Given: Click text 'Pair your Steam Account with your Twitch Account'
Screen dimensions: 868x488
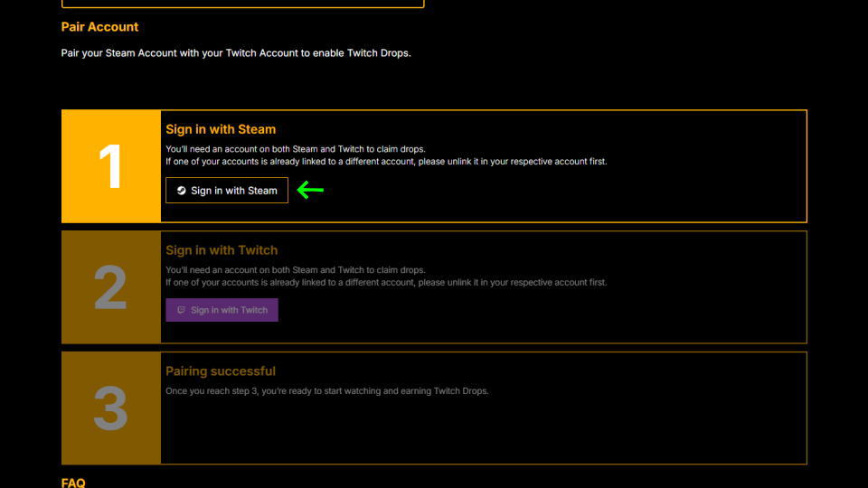Looking at the screenshot, I should pos(180,53).
